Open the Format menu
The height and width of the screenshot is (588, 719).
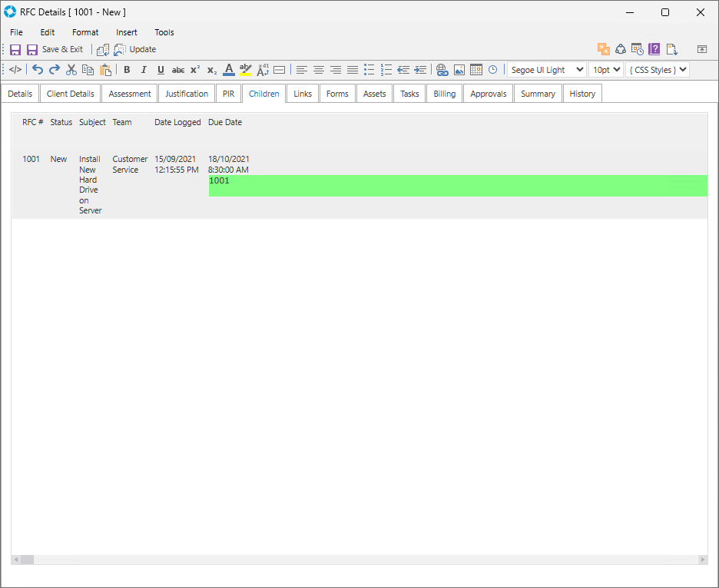tap(85, 32)
